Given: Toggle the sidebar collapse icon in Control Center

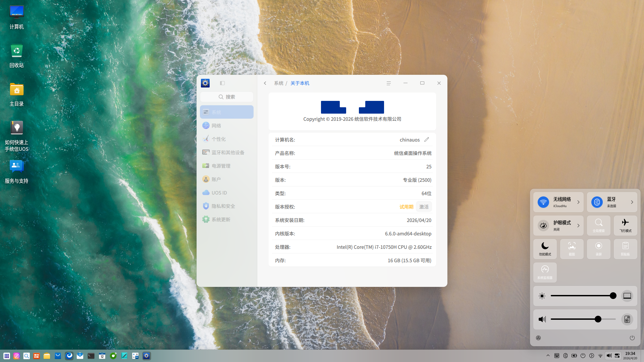Looking at the screenshot, I should (222, 83).
